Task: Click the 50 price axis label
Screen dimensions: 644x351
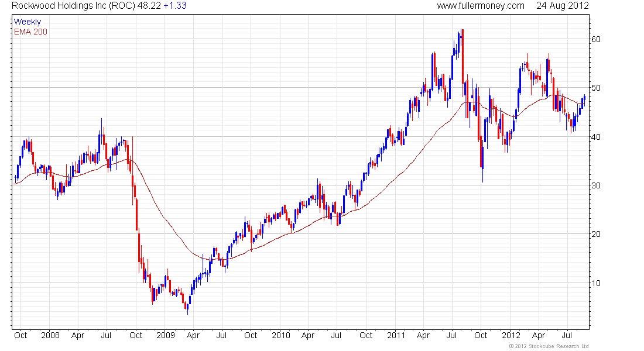Action: point(595,88)
